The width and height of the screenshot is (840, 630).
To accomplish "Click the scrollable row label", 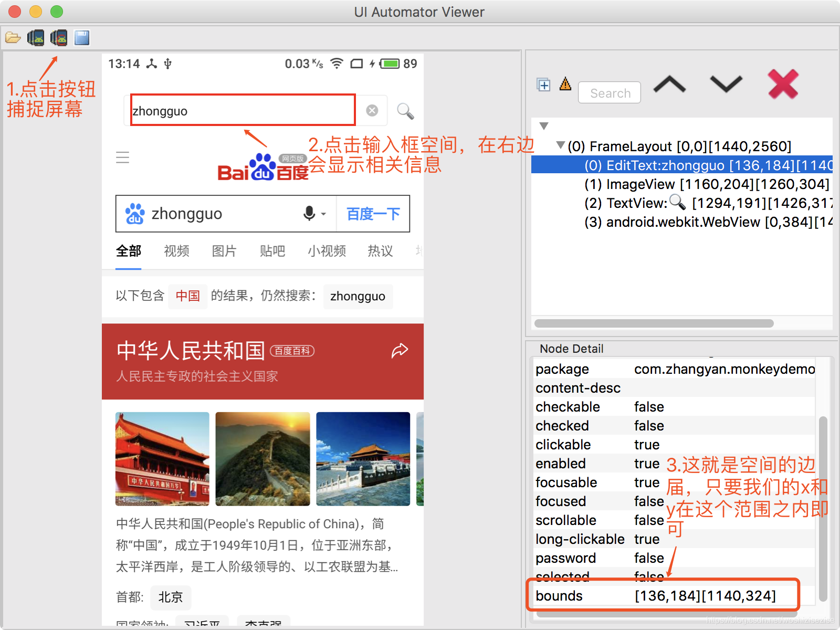I will click(565, 520).
